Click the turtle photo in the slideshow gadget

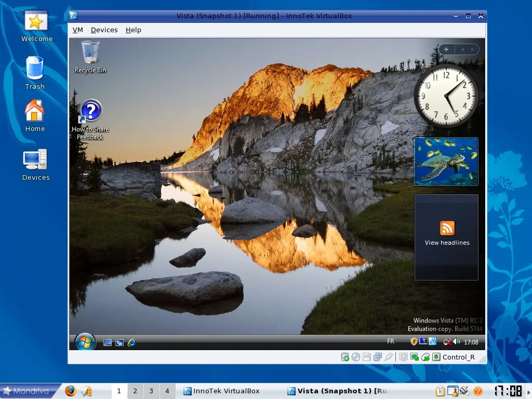pos(446,161)
